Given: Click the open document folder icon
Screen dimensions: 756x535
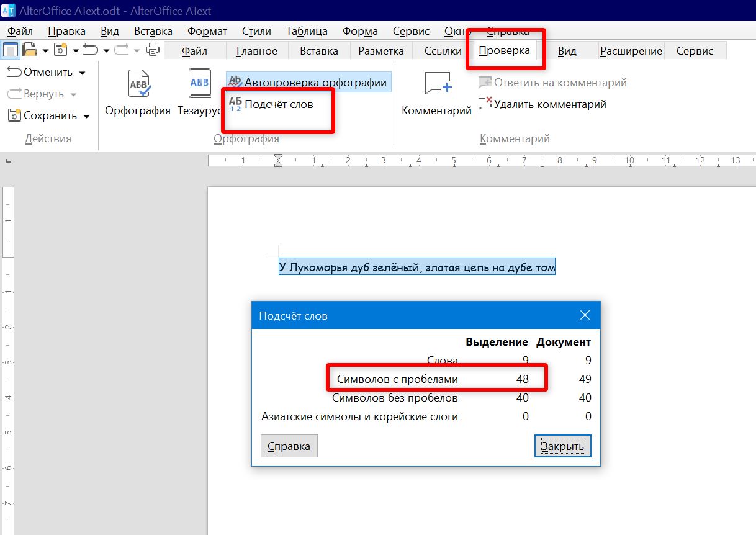Looking at the screenshot, I should (29, 50).
